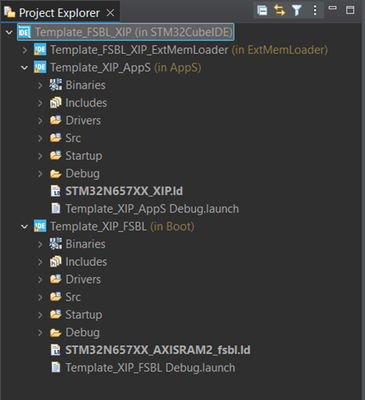365x400 pixels.
Task: Close the Project Explorer tab
Action: (110, 13)
